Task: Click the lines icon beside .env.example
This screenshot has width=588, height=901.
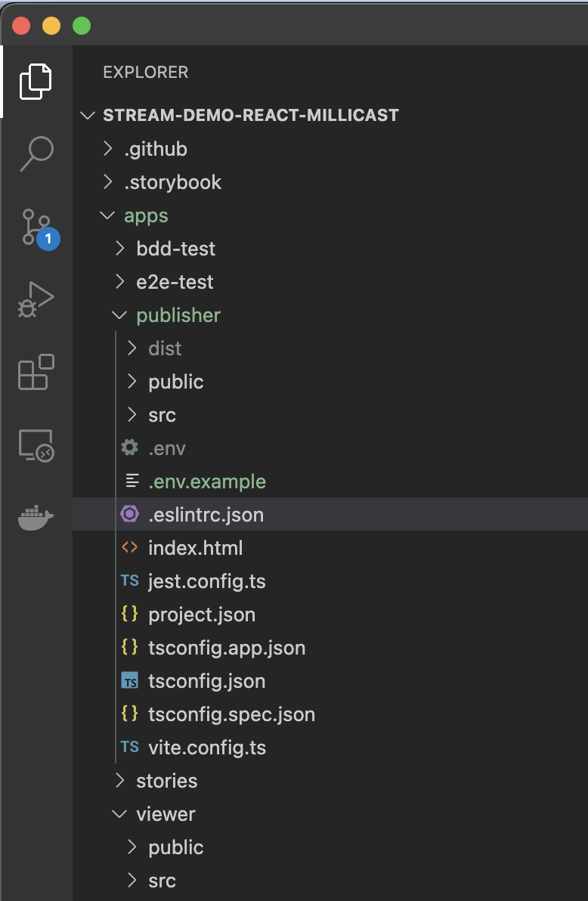Action: pyautogui.click(x=132, y=481)
